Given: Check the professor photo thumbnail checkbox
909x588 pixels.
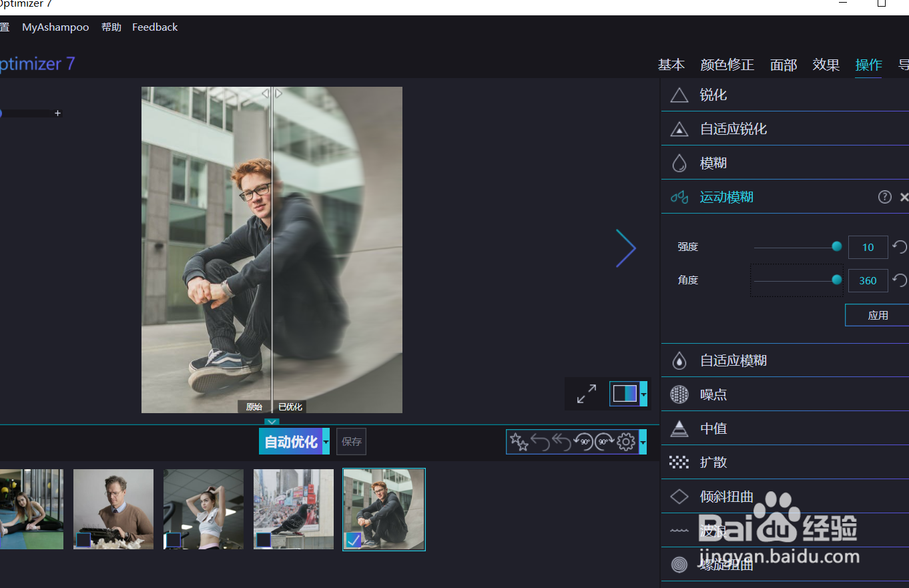Looking at the screenshot, I should click(83, 541).
